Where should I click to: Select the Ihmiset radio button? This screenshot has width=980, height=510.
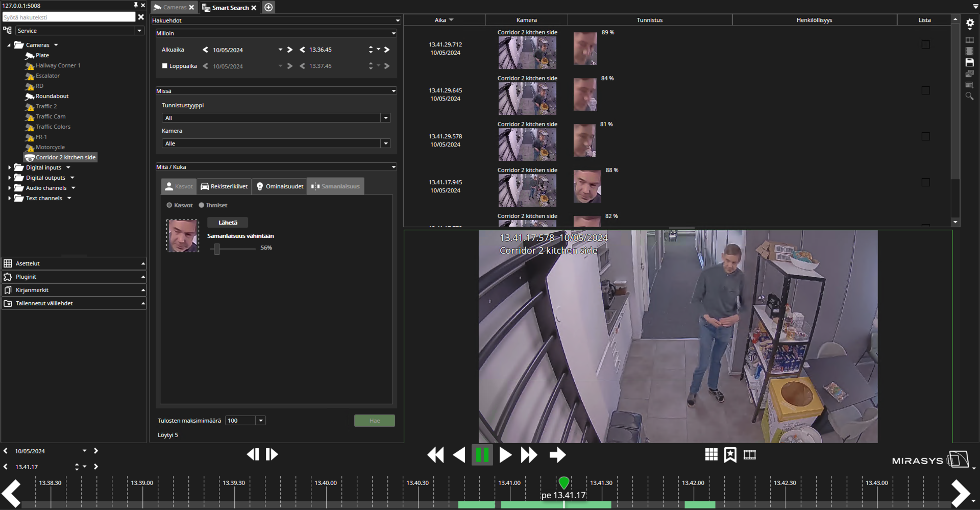pyautogui.click(x=202, y=205)
